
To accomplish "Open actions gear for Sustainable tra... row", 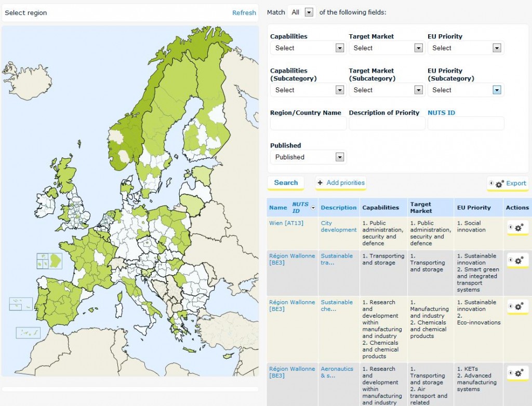I will 518,260.
